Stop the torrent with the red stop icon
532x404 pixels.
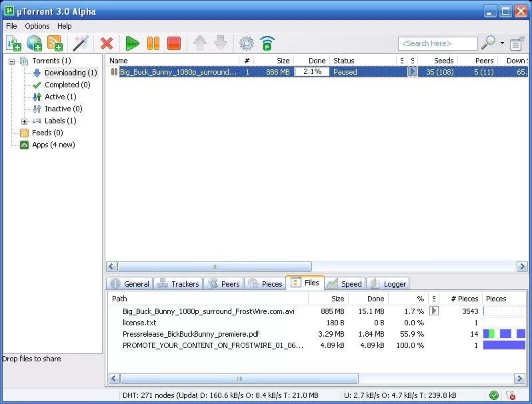coord(174,43)
